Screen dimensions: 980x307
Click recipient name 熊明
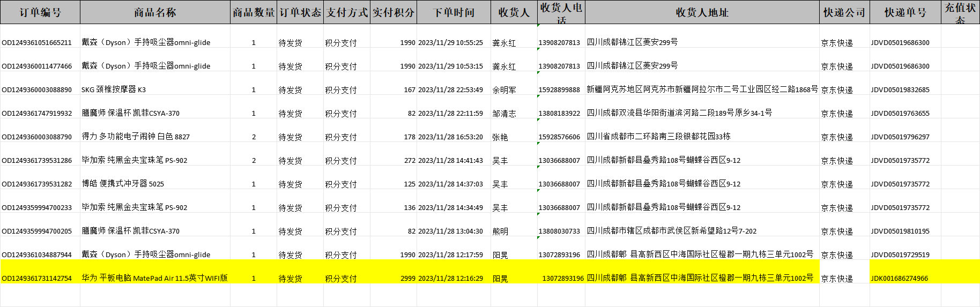click(500, 231)
